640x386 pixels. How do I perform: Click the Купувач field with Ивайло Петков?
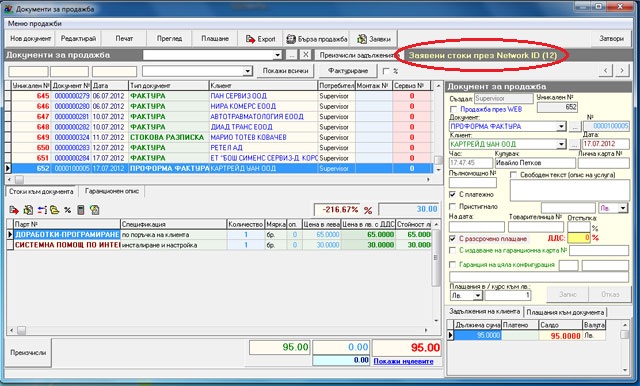pos(535,163)
